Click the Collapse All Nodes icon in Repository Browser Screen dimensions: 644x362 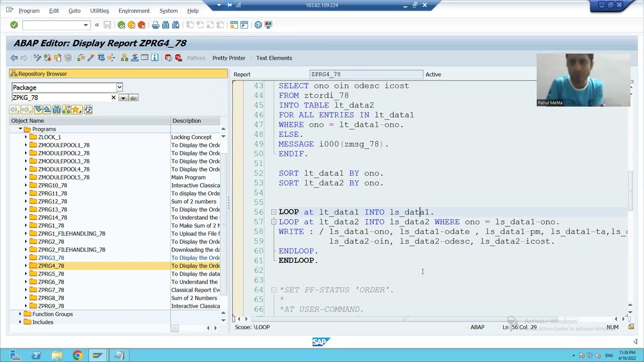tap(47, 110)
